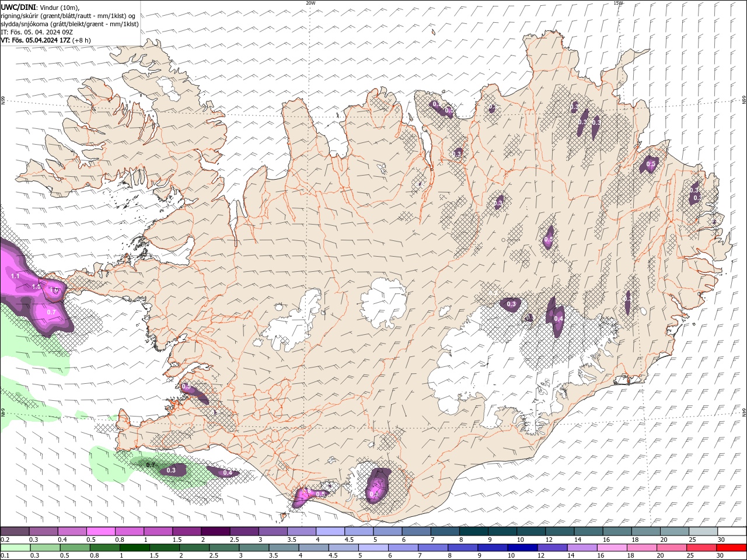Viewport: 747px width, 560px height.
Task: Click the 15W longitude label
Action: 618,3
